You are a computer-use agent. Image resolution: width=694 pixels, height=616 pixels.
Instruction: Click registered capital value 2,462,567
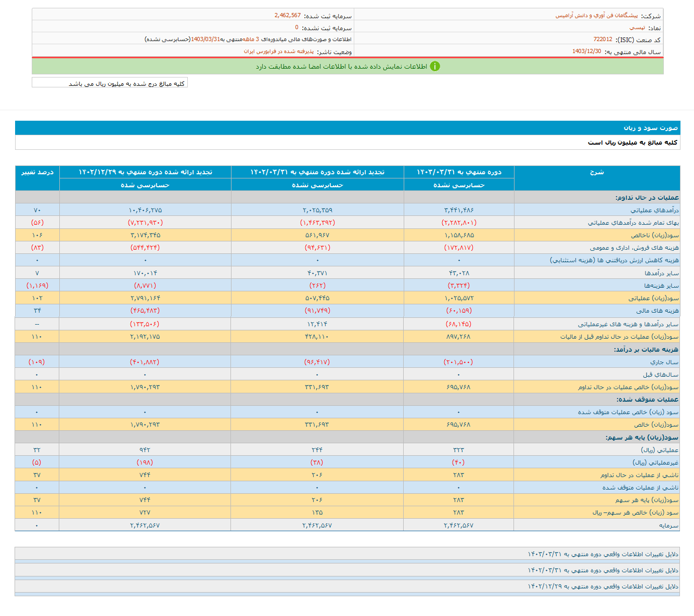287,16
